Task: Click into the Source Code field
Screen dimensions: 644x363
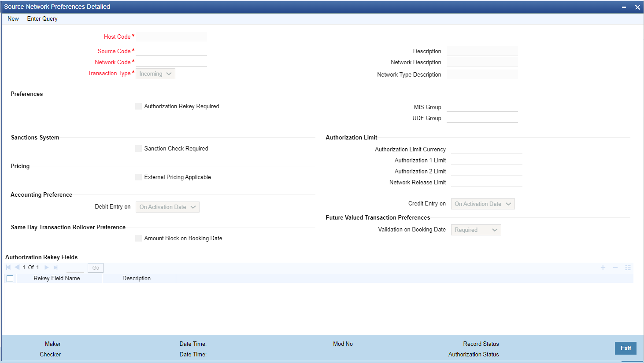Action: click(171, 51)
